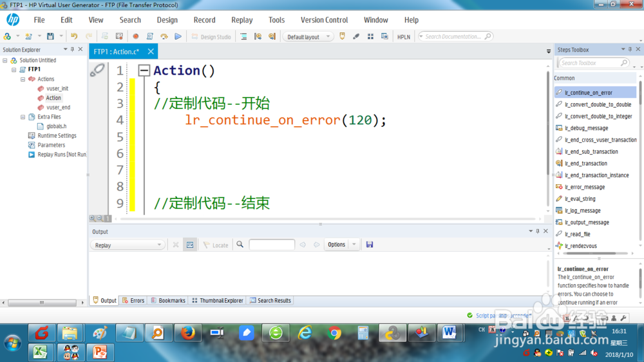
Task: Collapse the Solution Untitled tree node
Action: pos(5,61)
